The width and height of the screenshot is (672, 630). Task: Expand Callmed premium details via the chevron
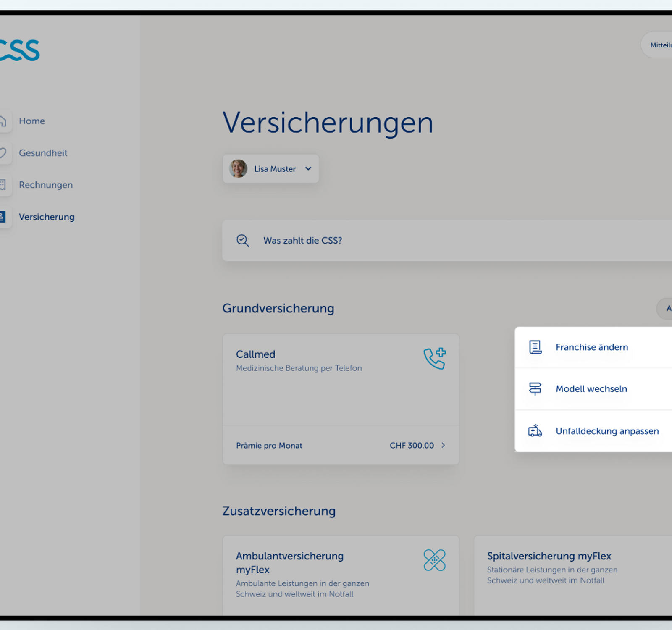(x=443, y=445)
